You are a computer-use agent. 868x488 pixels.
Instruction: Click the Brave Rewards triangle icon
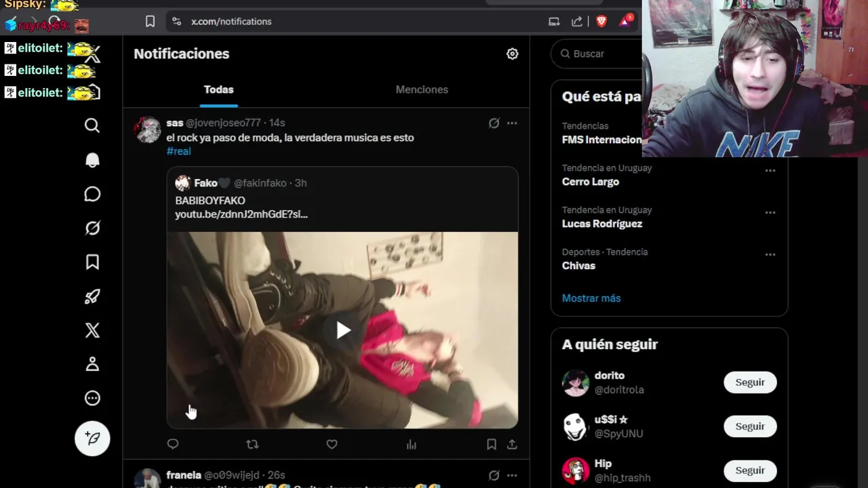point(625,21)
